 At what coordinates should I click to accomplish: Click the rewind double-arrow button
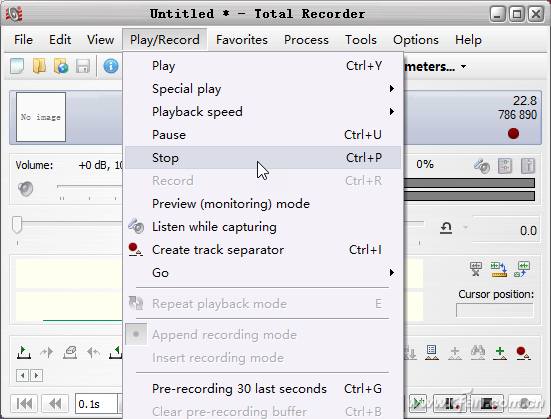pyautogui.click(x=55, y=403)
